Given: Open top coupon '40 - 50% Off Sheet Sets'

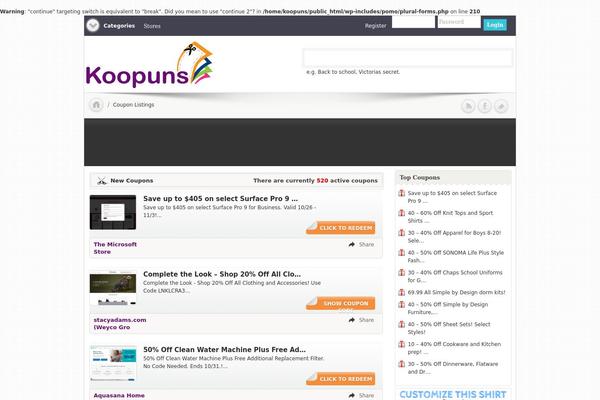Looking at the screenshot, I should (449, 328).
